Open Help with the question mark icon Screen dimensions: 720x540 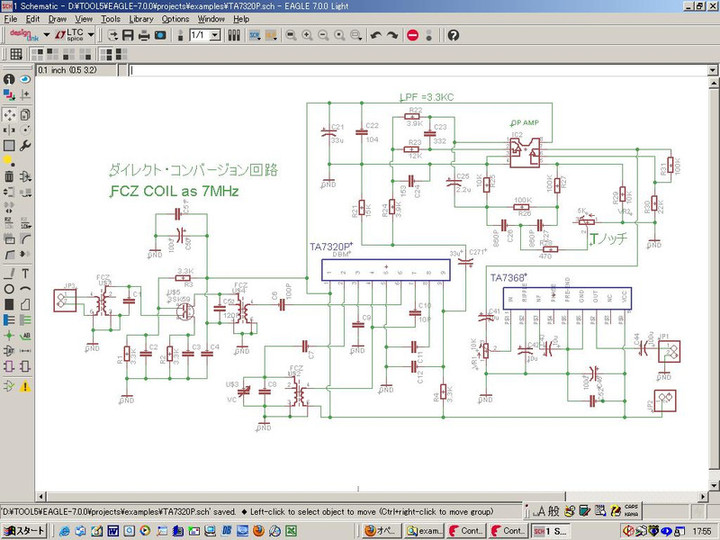point(453,35)
